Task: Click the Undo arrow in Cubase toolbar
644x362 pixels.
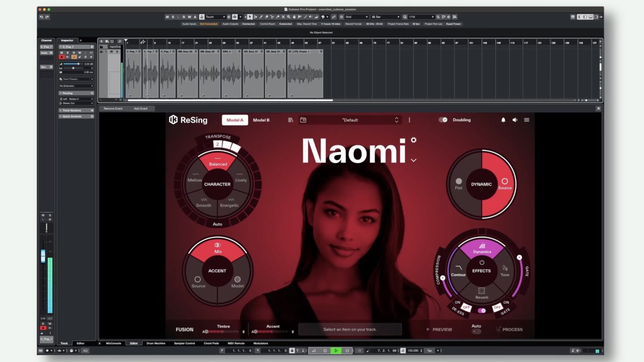Action: [x=42, y=17]
